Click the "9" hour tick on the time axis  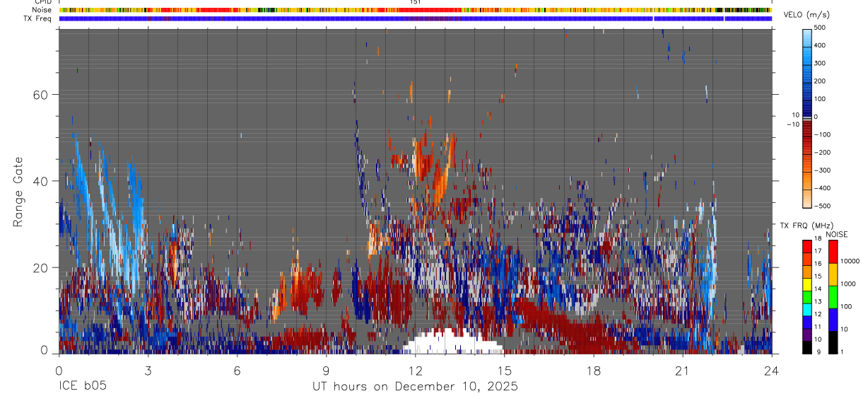(x=327, y=371)
